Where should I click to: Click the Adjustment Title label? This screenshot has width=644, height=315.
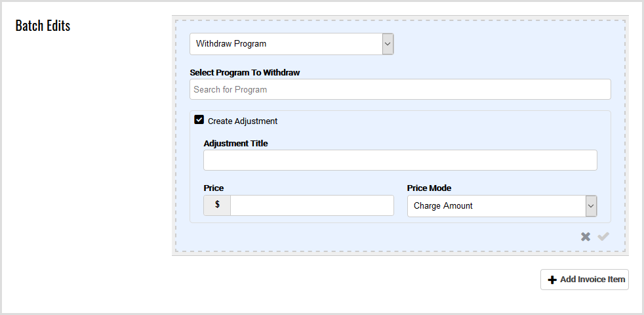235,143
